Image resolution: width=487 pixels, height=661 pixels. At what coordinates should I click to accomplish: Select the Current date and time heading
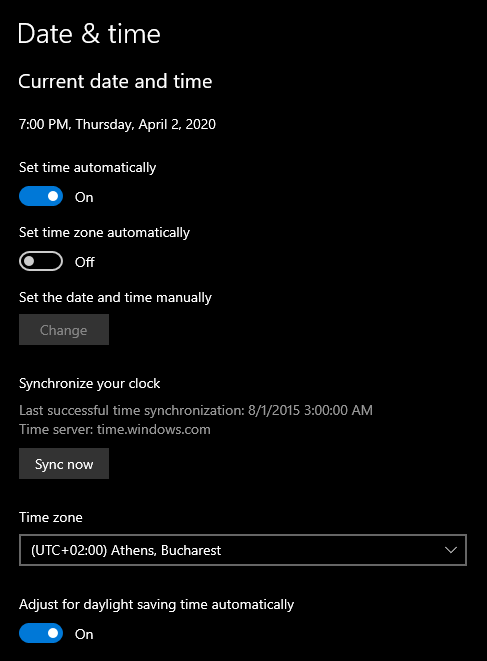115,81
